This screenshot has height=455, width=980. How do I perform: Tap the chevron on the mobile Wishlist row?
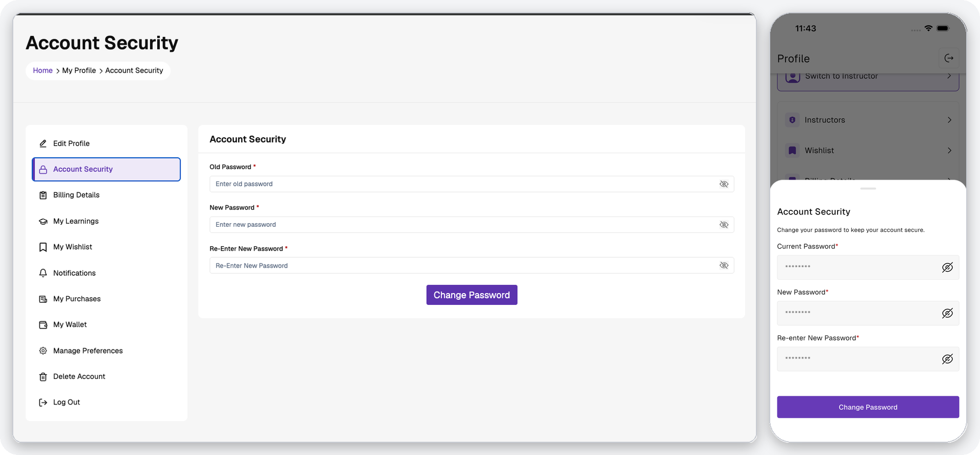point(949,151)
